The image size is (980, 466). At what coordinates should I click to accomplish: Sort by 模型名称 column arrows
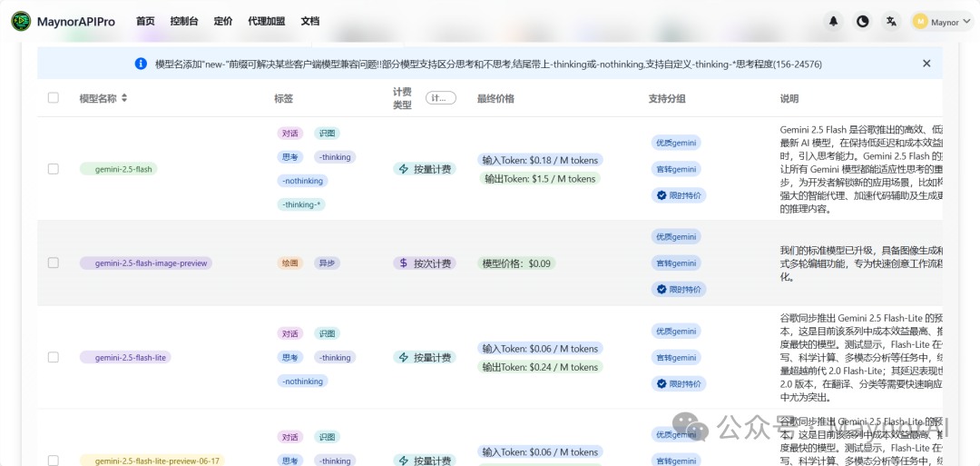point(124,98)
